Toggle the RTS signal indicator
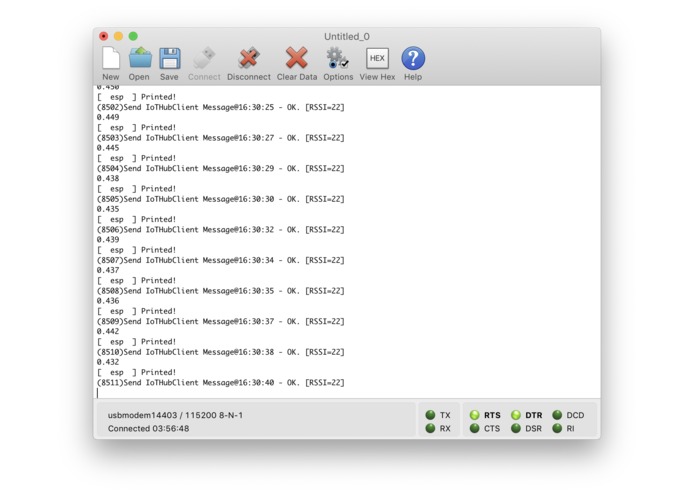The height and width of the screenshot is (494, 695). coord(475,415)
